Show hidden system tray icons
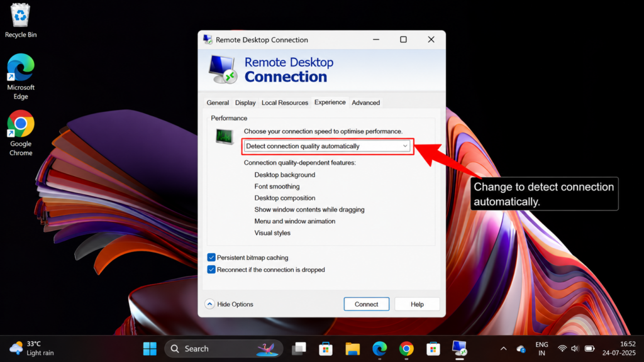The image size is (644, 362). pyautogui.click(x=504, y=349)
